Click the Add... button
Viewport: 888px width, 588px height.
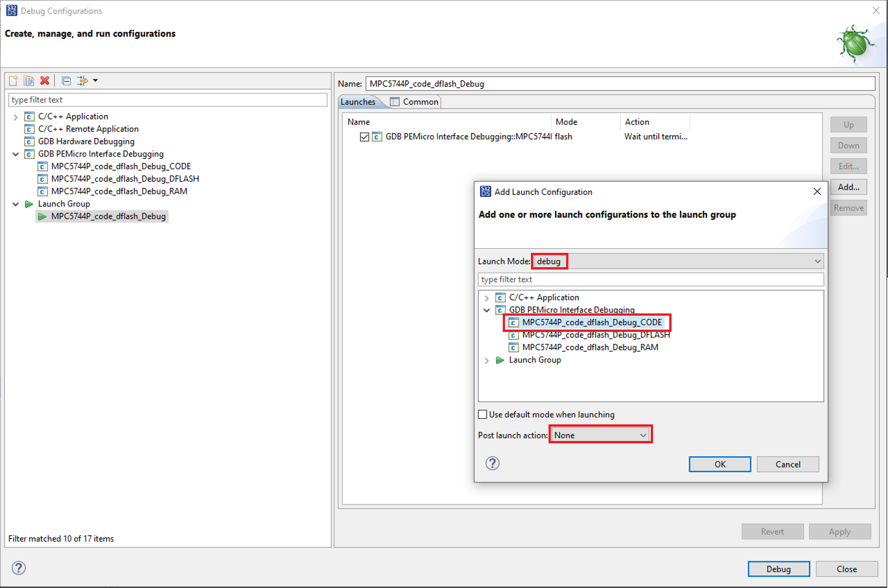[848, 187]
